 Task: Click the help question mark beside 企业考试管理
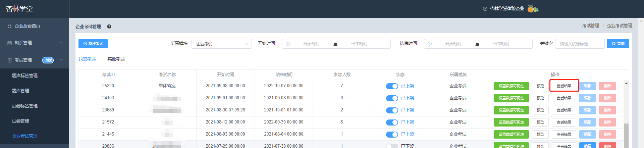click(x=109, y=27)
